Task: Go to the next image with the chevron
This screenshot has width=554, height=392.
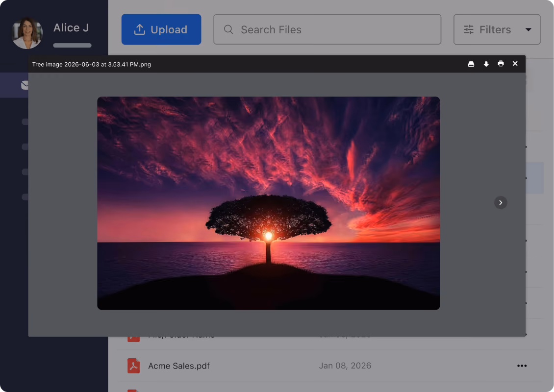Action: [x=500, y=202]
